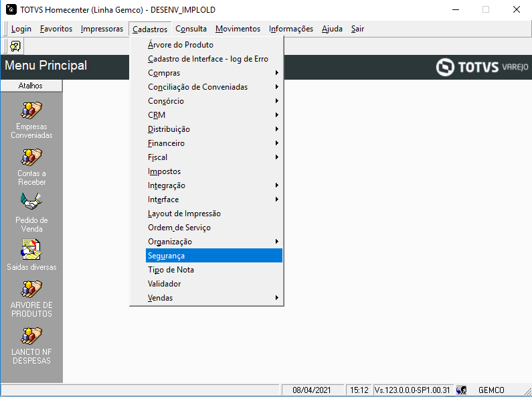Open the Login menu
The image size is (532, 397).
pos(21,29)
